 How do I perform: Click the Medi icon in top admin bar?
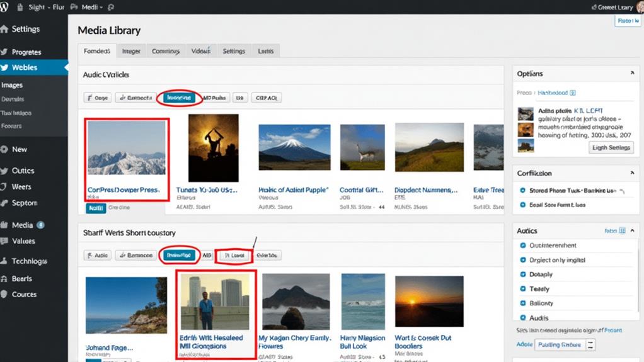click(x=74, y=7)
